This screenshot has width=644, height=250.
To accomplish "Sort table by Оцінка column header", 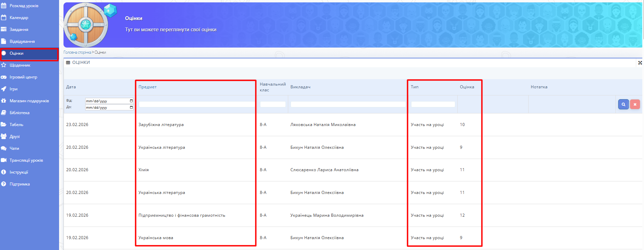I will tap(467, 87).
